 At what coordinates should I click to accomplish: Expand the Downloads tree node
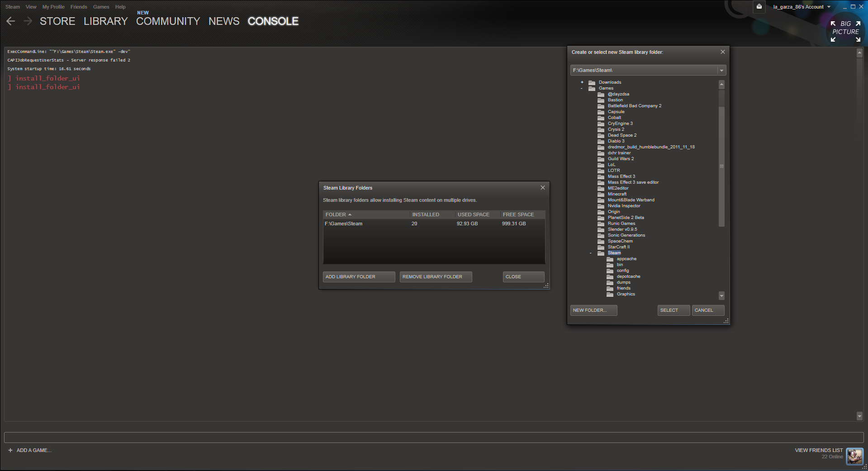click(x=582, y=82)
